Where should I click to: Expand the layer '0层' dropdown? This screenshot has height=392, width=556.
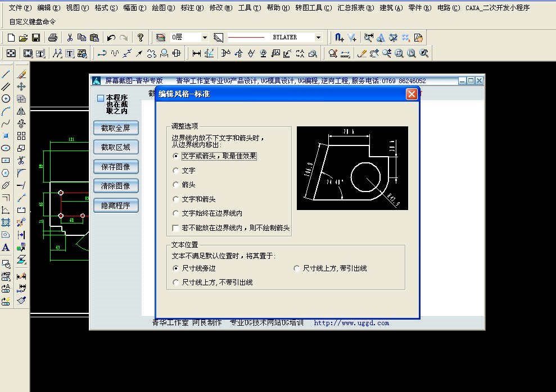click(x=205, y=37)
